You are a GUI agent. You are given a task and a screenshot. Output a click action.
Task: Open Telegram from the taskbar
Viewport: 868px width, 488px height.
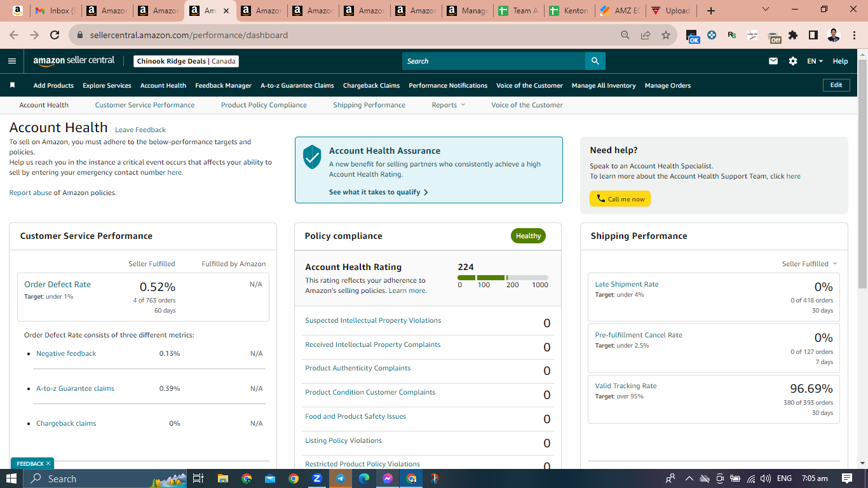(341, 478)
